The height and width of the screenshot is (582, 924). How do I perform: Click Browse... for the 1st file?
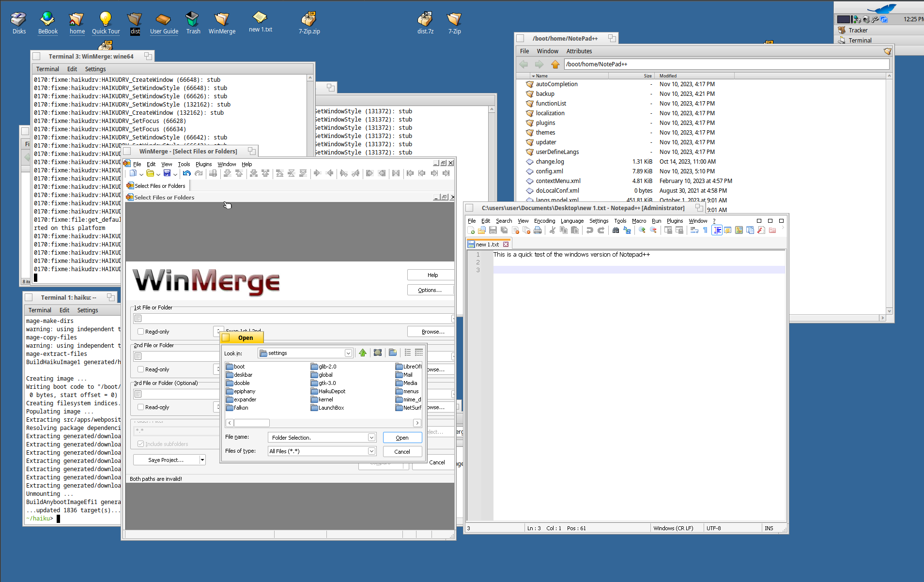pyautogui.click(x=431, y=332)
